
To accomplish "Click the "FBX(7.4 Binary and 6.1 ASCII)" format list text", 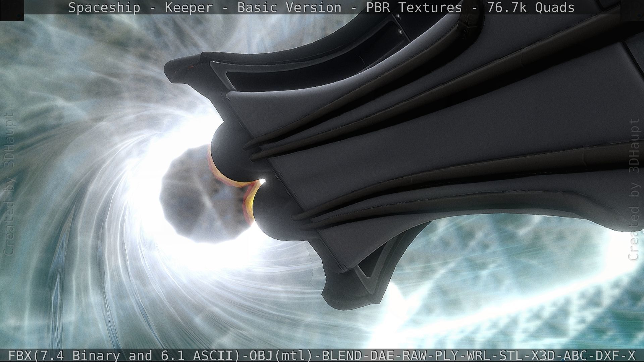I will [x=124, y=355].
